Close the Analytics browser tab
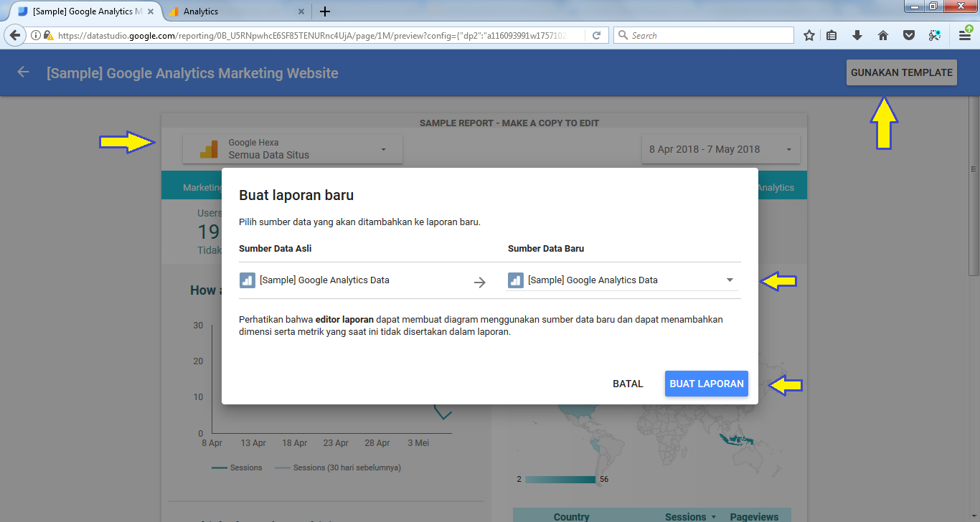The width and height of the screenshot is (980, 522). click(301, 11)
